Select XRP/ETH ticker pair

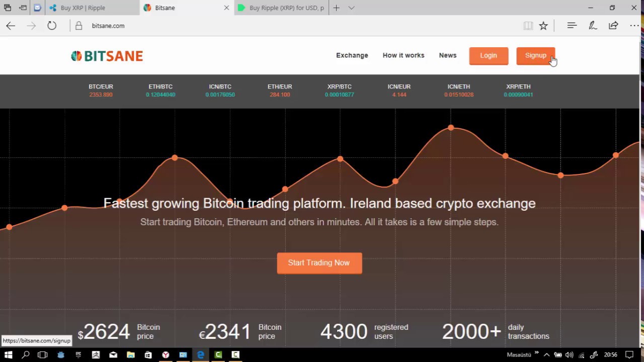point(518,90)
